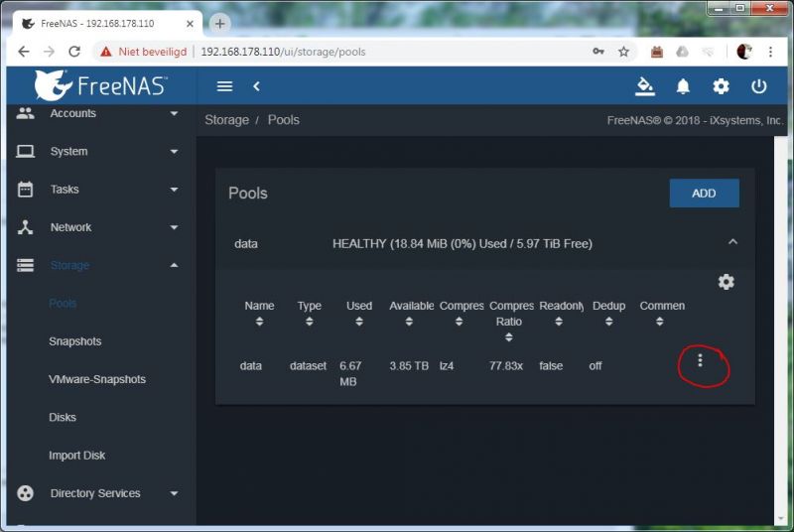Click the 77.83x compression ratio value

tap(506, 365)
